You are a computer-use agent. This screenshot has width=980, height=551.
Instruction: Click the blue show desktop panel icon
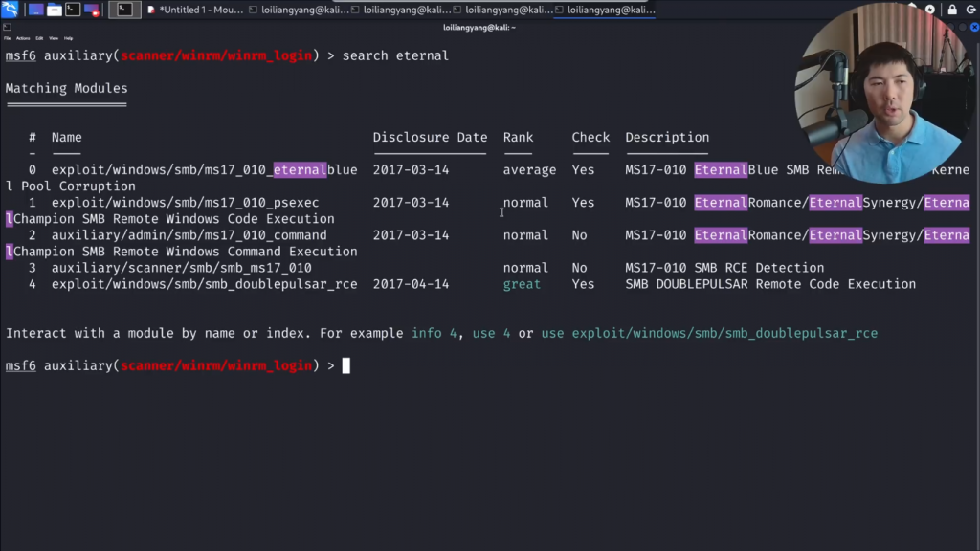tap(35, 10)
